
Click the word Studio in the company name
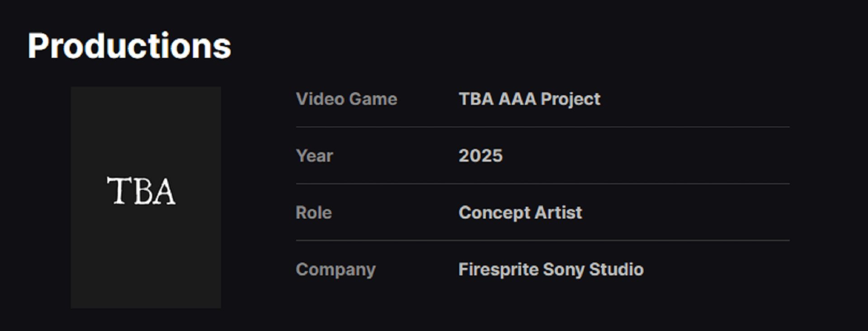point(616,269)
